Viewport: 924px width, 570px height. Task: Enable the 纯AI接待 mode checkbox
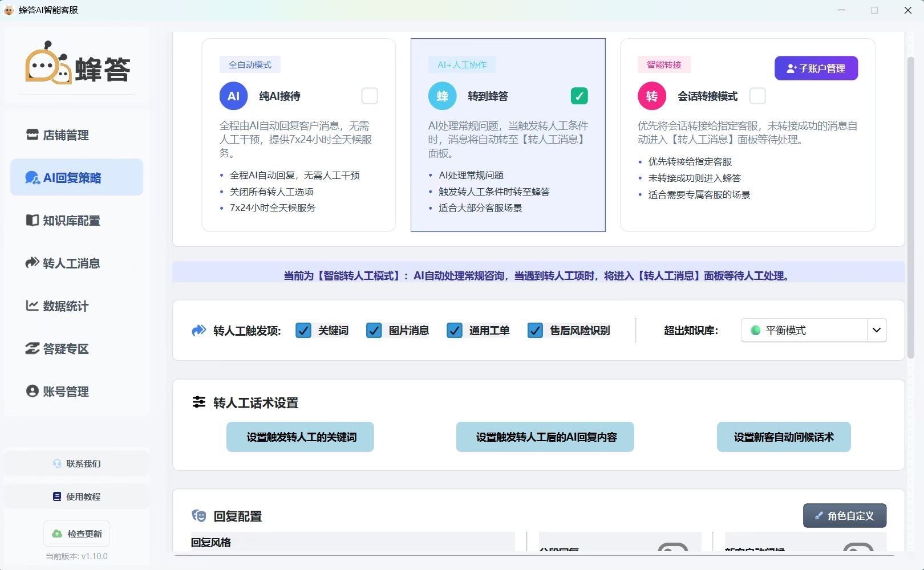370,96
